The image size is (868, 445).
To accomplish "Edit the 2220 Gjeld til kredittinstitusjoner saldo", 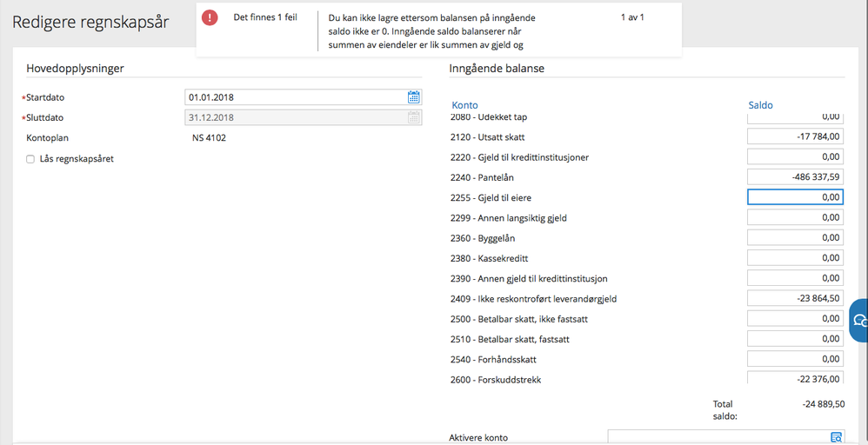I will 796,156.
